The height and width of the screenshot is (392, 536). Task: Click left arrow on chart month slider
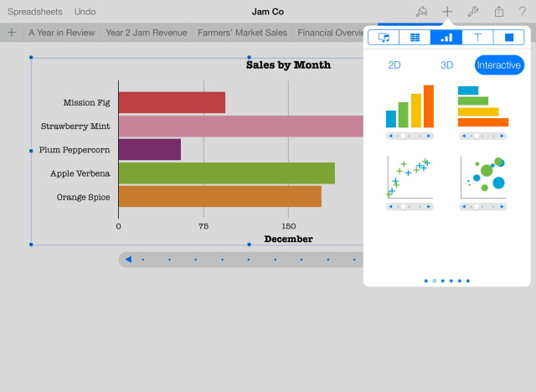click(x=128, y=260)
